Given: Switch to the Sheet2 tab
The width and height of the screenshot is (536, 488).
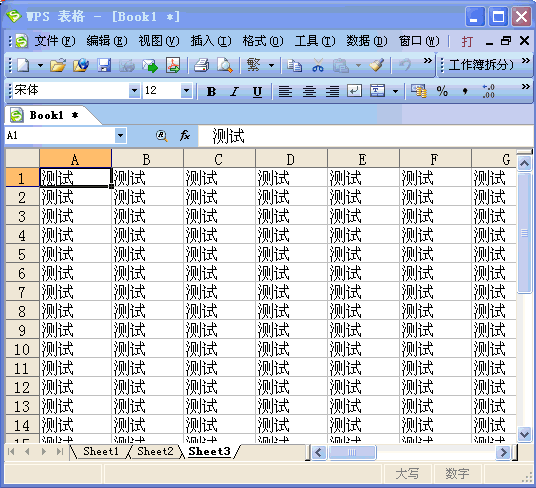Looking at the screenshot, I should 155,451.
